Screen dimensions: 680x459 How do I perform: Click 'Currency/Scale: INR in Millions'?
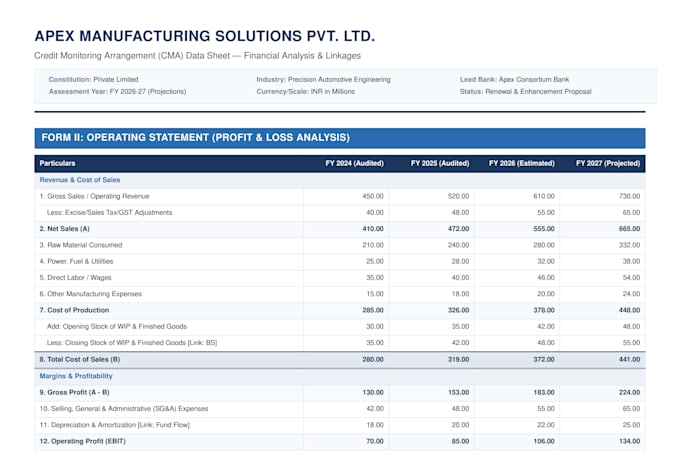(x=305, y=92)
